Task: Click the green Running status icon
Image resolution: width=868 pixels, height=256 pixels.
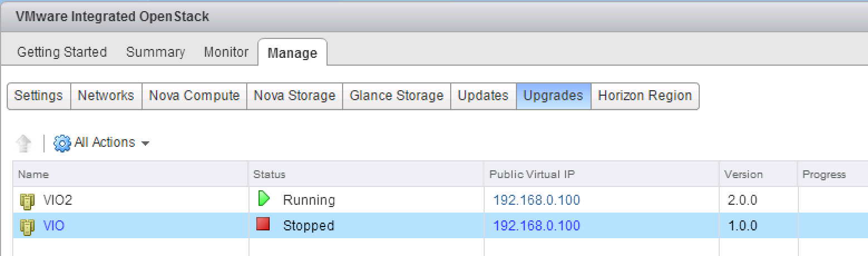Action: coord(264,199)
